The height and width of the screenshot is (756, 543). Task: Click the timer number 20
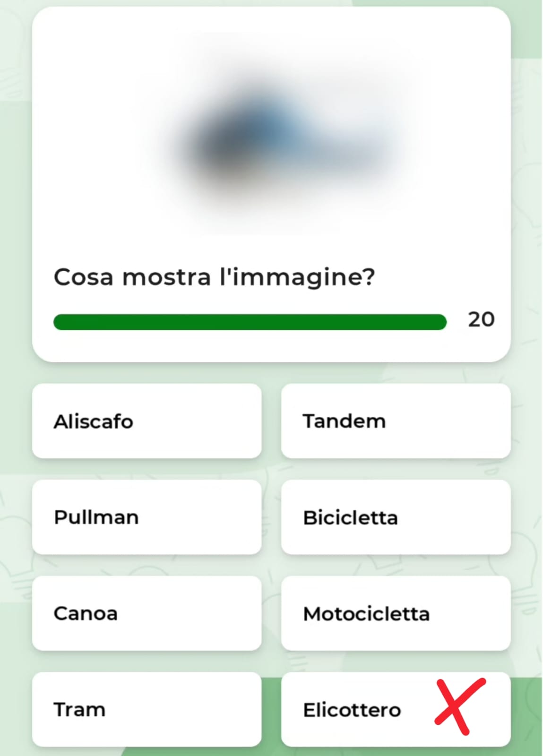481,320
